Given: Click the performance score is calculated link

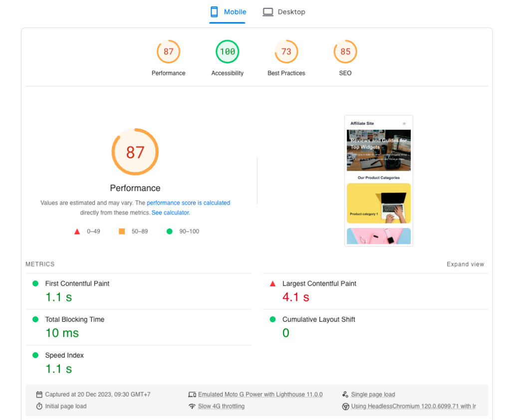Looking at the screenshot, I should (188, 203).
